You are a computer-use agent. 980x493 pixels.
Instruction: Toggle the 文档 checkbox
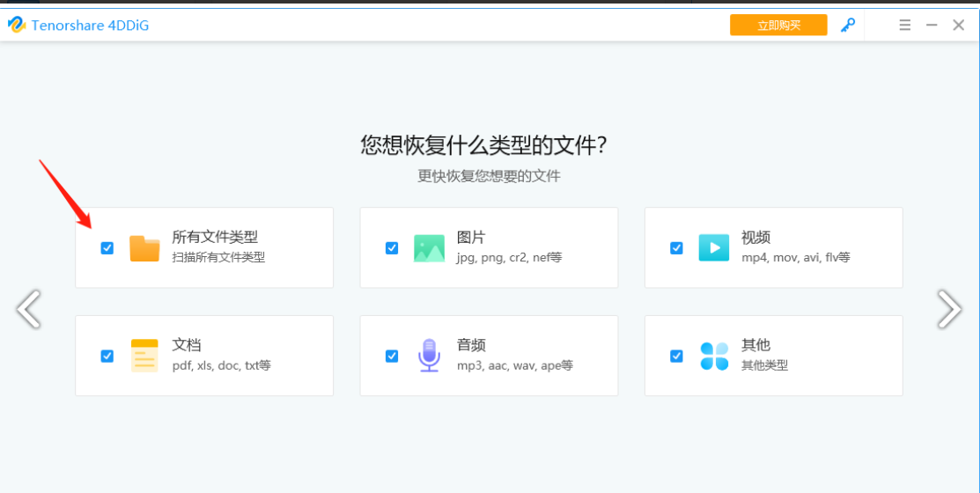click(107, 356)
